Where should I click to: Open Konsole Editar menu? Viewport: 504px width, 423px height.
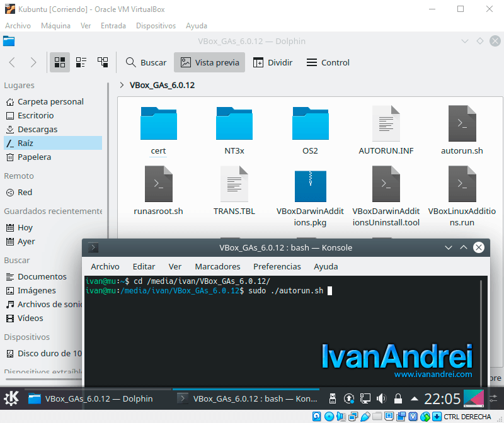(144, 267)
